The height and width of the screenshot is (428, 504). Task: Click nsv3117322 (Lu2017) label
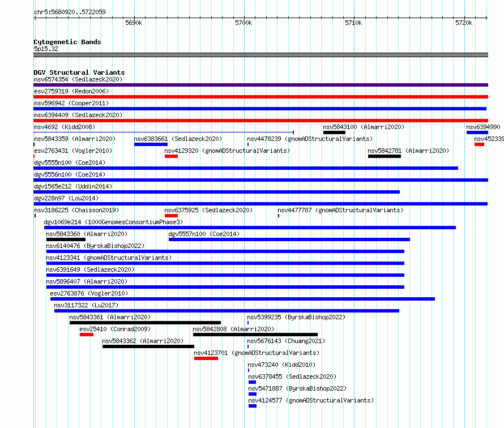[86, 305]
